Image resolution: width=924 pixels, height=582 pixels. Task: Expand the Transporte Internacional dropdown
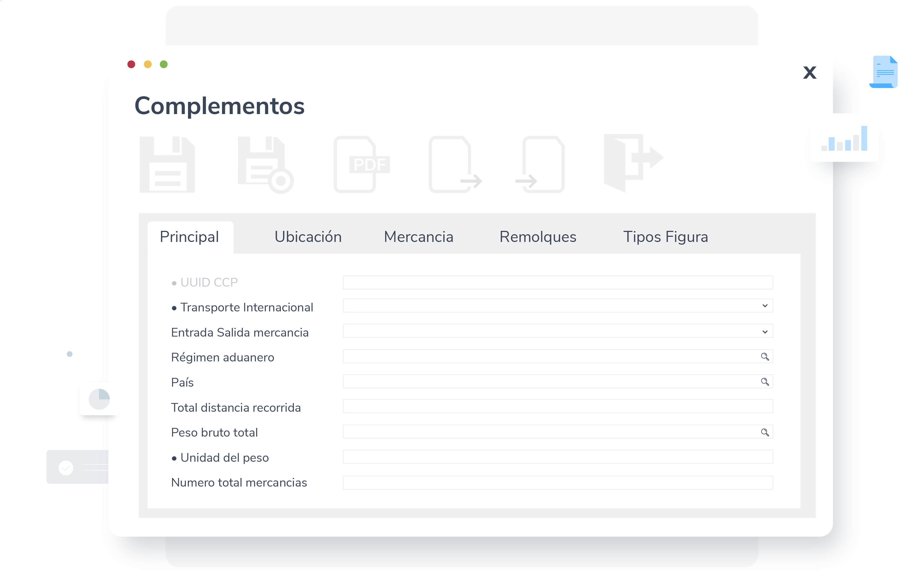[x=765, y=306]
